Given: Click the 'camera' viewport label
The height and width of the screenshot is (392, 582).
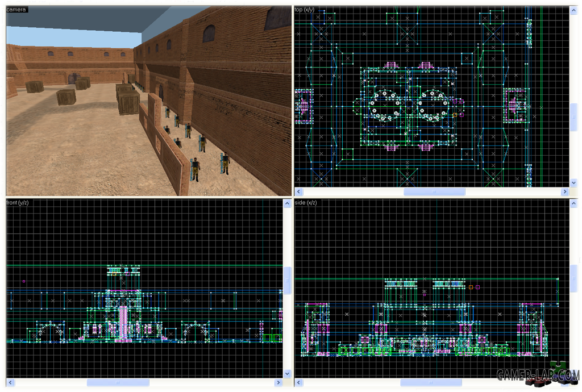Looking at the screenshot, I should point(16,10).
